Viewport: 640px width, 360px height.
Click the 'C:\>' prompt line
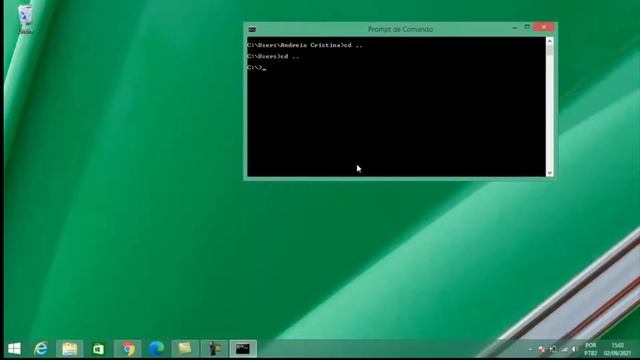pos(257,68)
